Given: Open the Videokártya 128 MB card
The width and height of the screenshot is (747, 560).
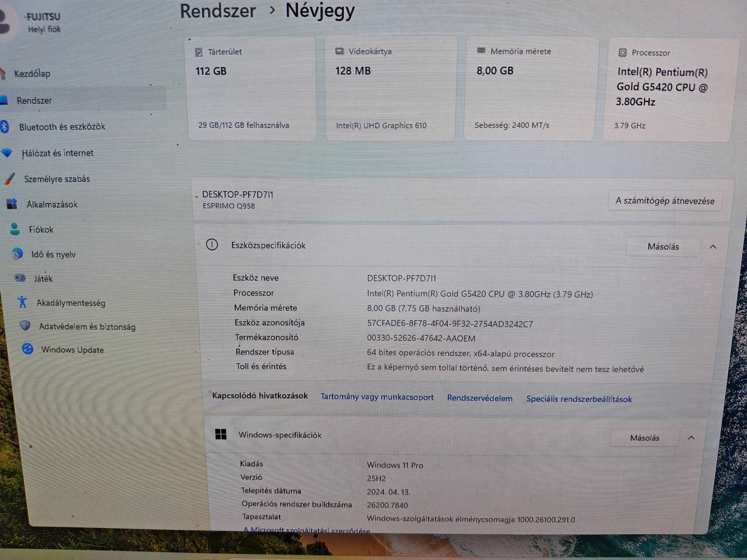Looking at the screenshot, I should 391,88.
